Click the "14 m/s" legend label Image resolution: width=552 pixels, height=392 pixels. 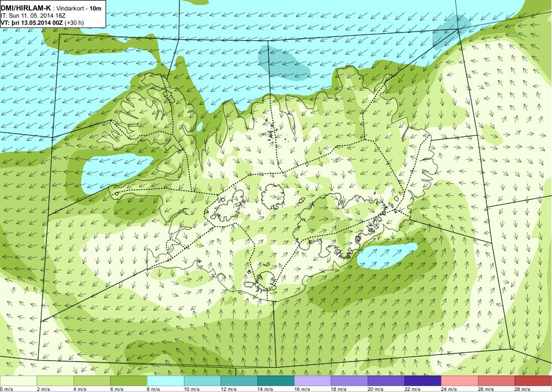[x=266, y=389]
